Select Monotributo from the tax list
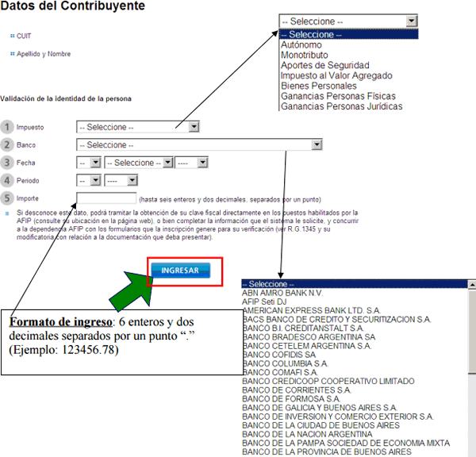476x457 pixels. [305, 55]
